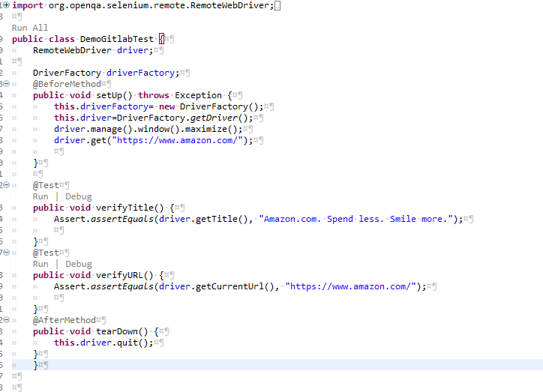Click the collapsed import placeholder box
The width and height of the screenshot is (543, 392).
point(277,6)
